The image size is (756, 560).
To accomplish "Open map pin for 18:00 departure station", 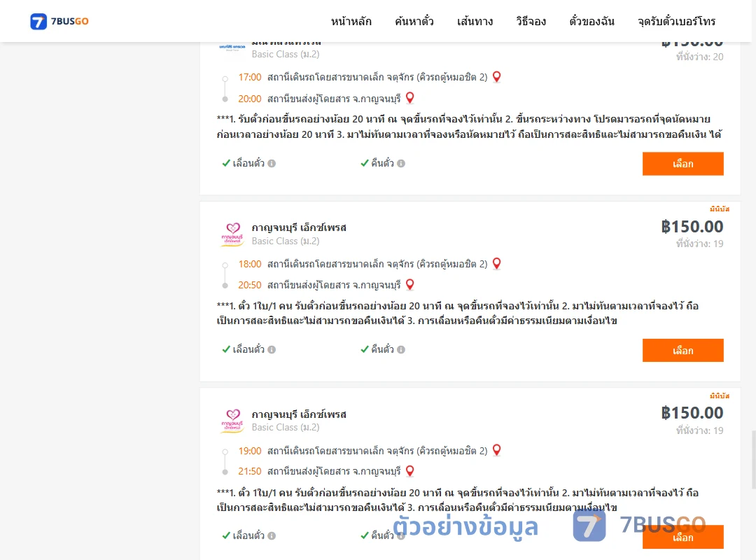I will 496,263.
